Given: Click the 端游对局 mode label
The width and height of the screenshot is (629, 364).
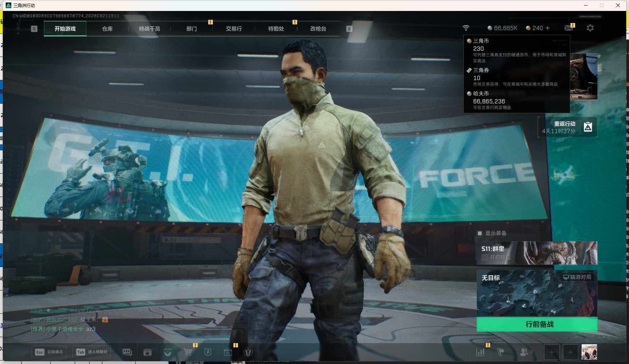Looking at the screenshot, I should pos(577,277).
